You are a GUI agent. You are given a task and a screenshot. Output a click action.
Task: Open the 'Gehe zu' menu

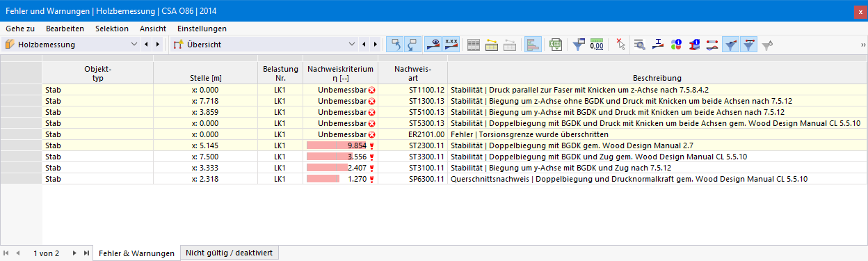20,29
